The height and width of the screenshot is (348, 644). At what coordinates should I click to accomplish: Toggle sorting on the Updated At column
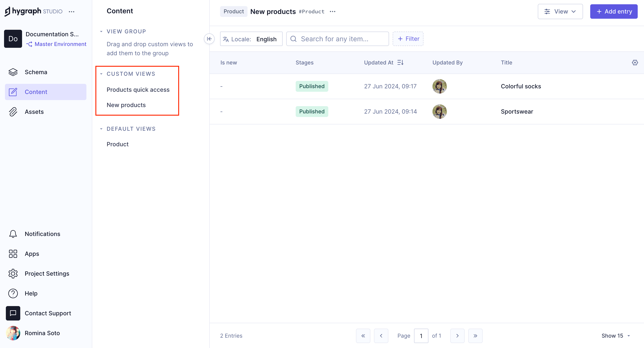(400, 62)
